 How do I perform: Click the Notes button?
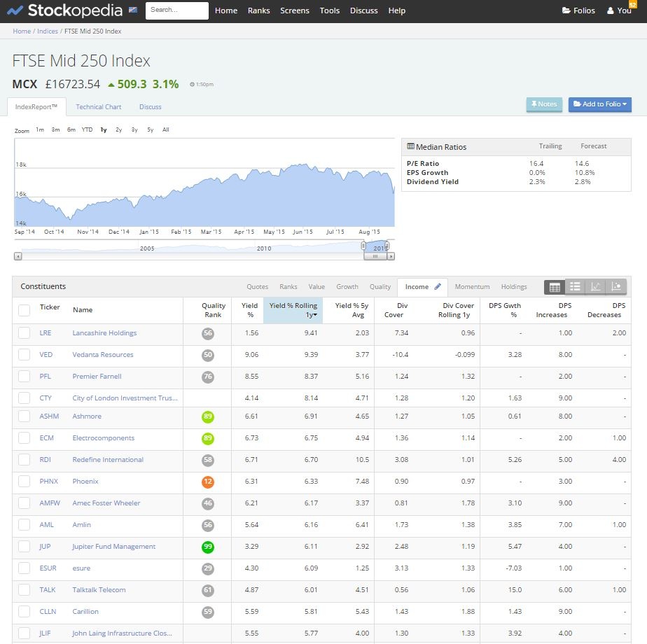pyautogui.click(x=544, y=104)
